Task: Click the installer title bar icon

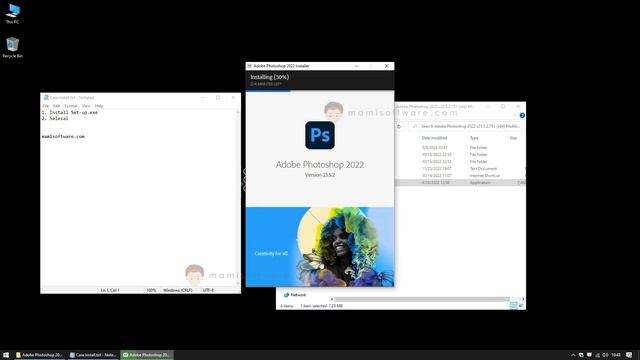Action: (249, 66)
